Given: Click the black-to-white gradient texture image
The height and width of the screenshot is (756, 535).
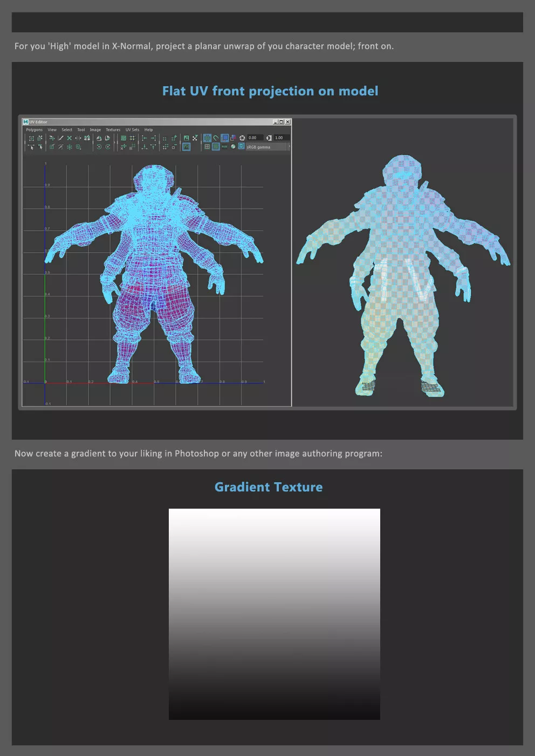Looking at the screenshot, I should click(274, 614).
